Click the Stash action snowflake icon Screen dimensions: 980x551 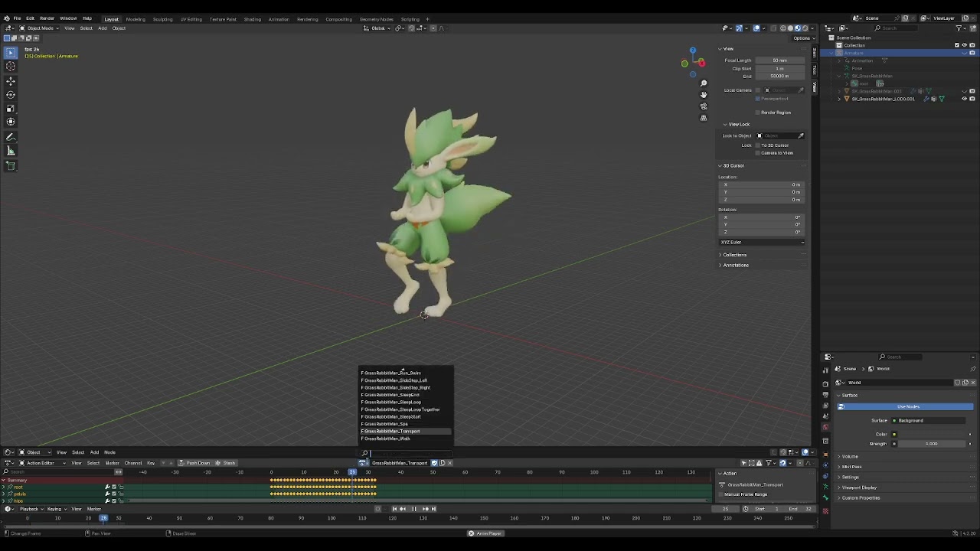pos(218,463)
